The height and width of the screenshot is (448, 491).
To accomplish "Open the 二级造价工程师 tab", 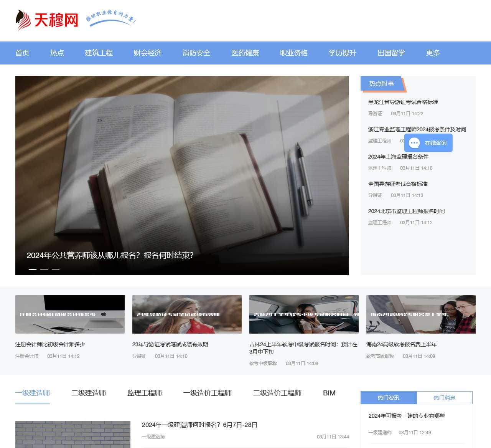I will point(277,393).
